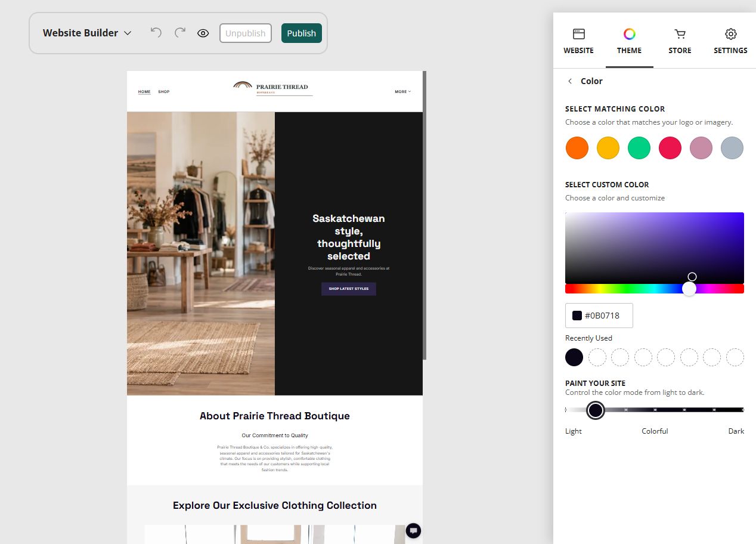Toggle the preview eye icon
The image size is (756, 544).
pyautogui.click(x=203, y=33)
